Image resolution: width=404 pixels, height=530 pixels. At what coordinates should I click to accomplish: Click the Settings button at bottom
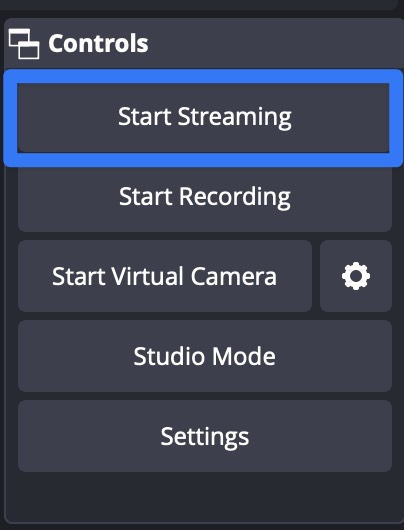(x=205, y=436)
